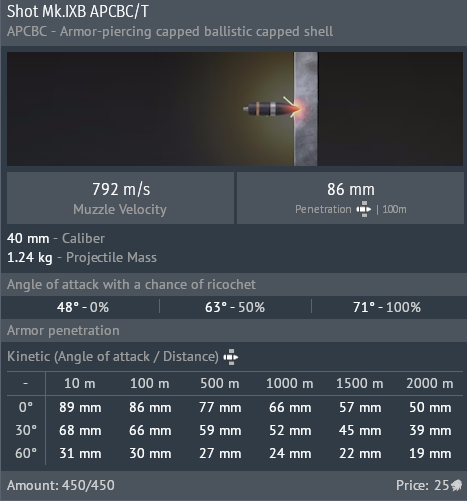Click the silver lion currency icon
This screenshot has height=501, width=467.
[457, 485]
